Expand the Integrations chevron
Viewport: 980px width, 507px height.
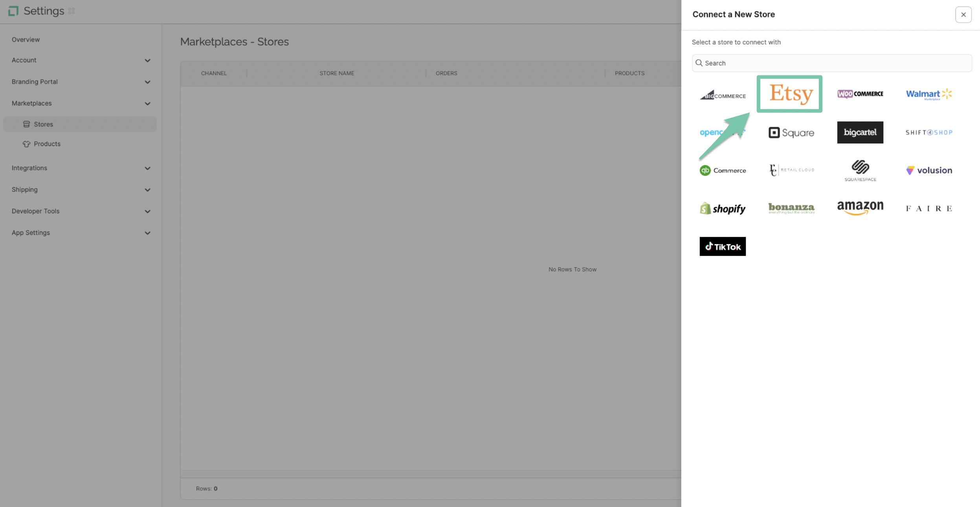pyautogui.click(x=147, y=168)
